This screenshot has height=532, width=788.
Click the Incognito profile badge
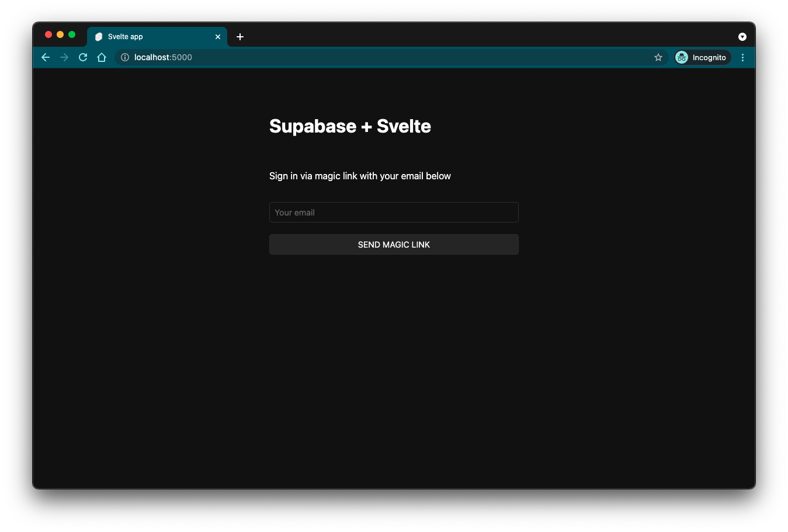click(702, 57)
